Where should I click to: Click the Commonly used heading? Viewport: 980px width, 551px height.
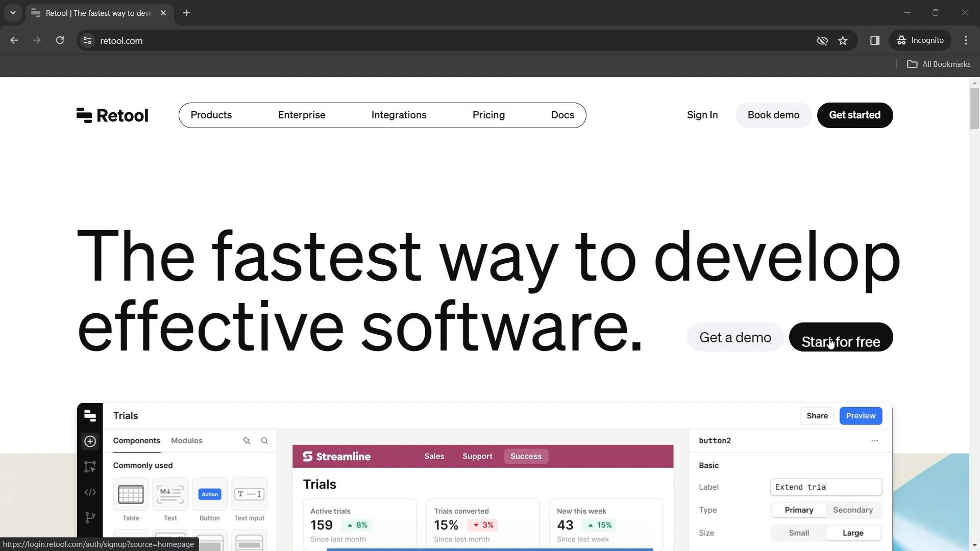coord(143,466)
